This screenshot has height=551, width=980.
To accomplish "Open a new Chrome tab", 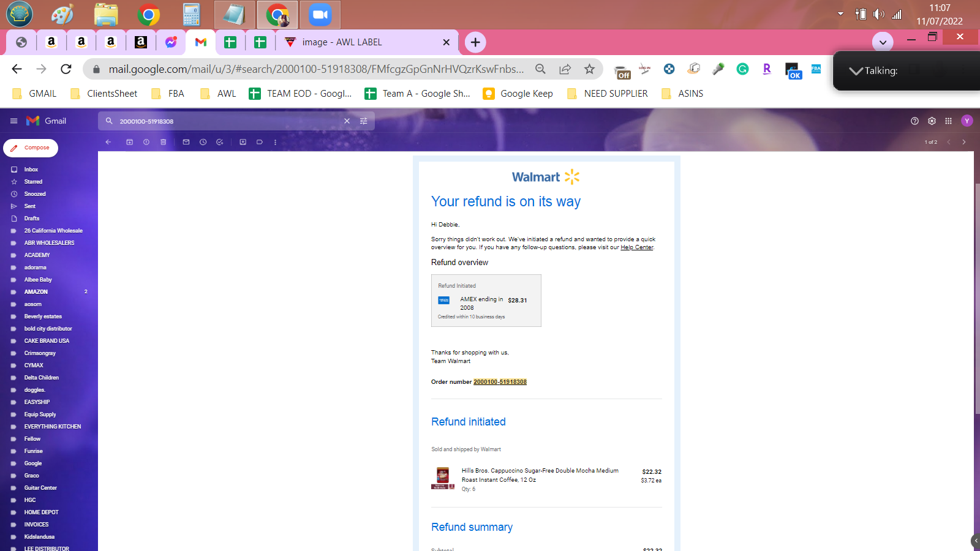I will pyautogui.click(x=475, y=42).
